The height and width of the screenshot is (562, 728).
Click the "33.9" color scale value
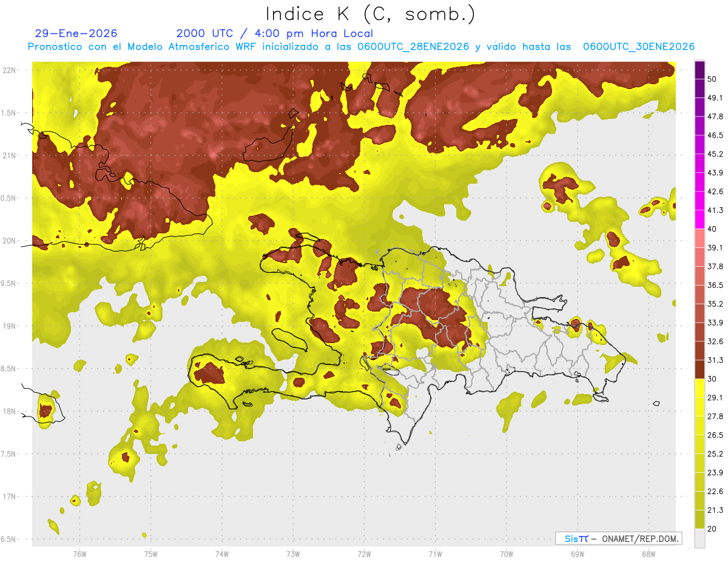click(x=715, y=323)
